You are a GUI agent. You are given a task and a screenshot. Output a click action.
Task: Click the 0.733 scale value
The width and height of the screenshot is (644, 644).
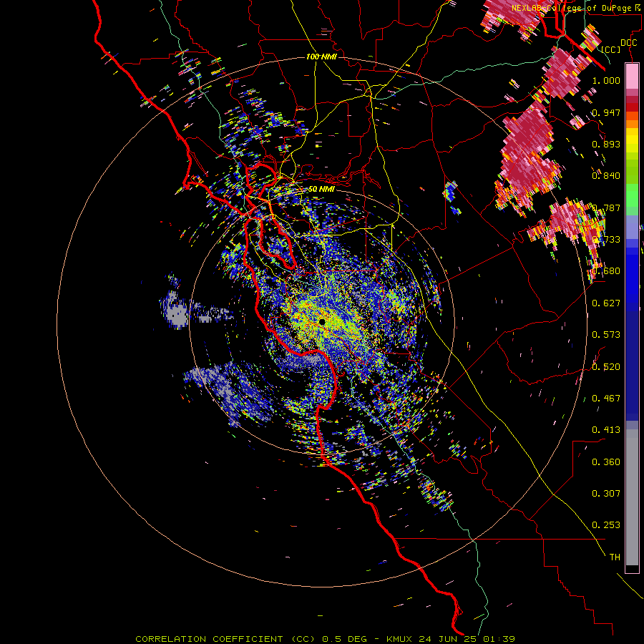(606, 240)
